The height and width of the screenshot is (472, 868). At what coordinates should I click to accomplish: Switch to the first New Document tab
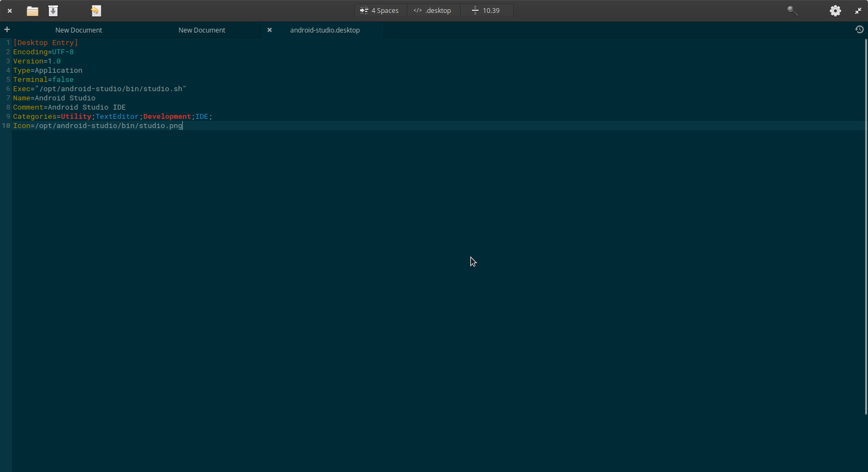(x=79, y=30)
